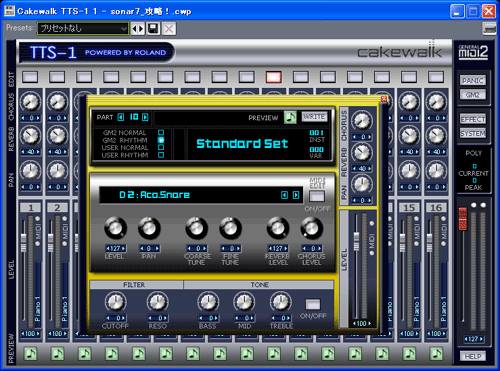Preview part 13 with its note icon

[x=355, y=354]
